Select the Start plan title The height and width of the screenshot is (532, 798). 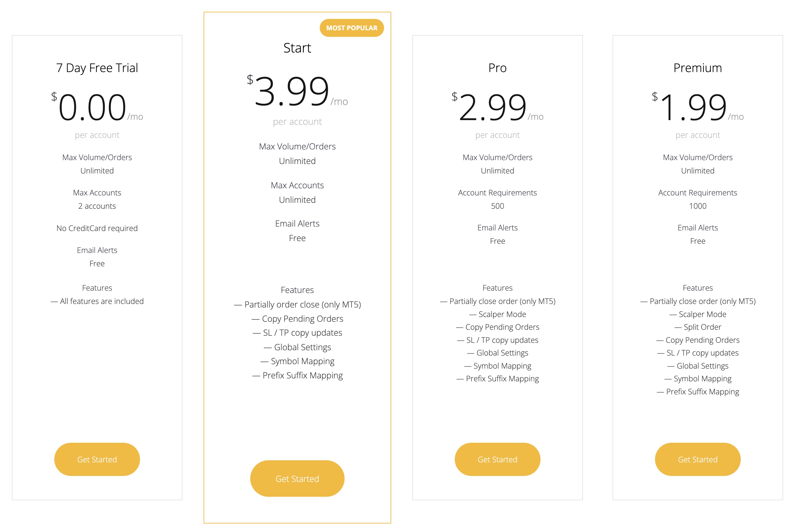(x=297, y=48)
